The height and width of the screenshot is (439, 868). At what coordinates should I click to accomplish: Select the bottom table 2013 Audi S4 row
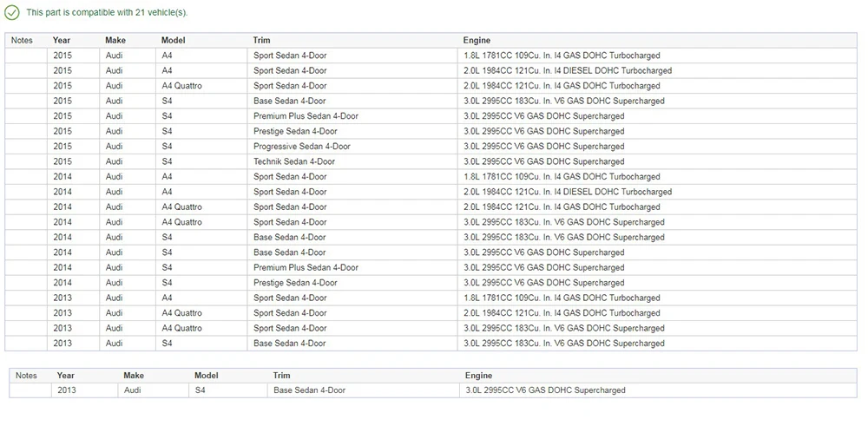click(433, 390)
